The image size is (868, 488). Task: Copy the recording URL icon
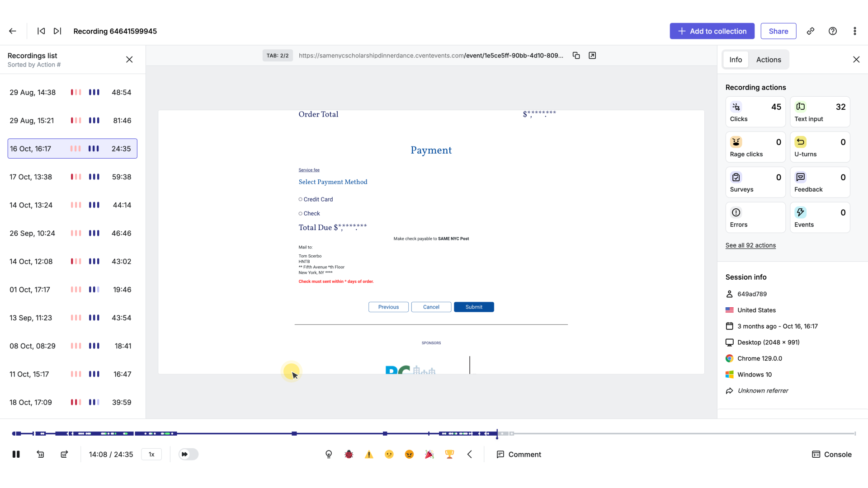click(576, 56)
